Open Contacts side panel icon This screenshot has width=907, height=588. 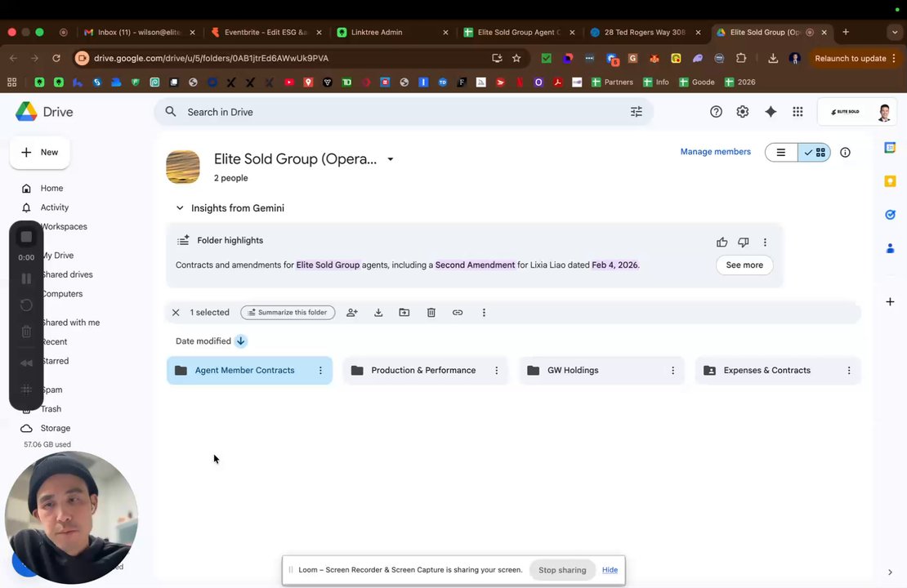pyautogui.click(x=890, y=248)
